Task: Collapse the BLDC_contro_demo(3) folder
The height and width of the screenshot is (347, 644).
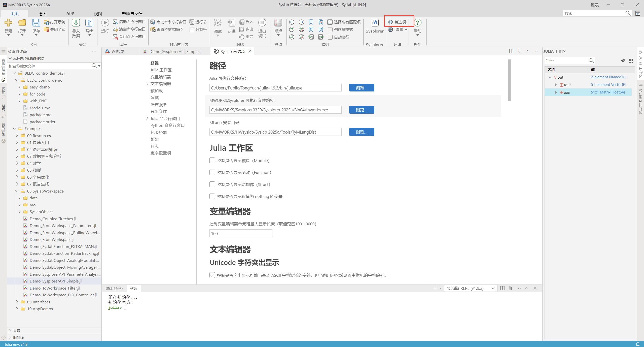Action: [14, 73]
